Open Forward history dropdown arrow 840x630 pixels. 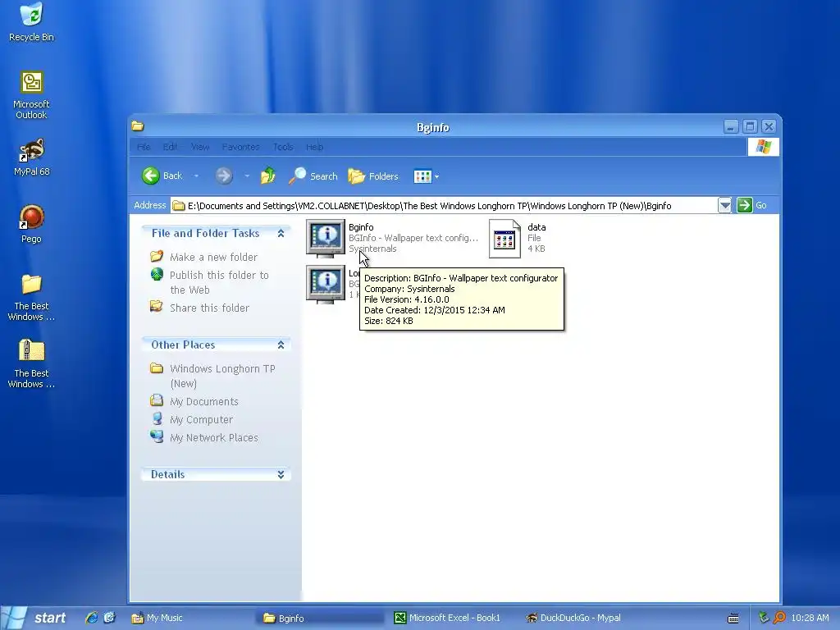click(x=246, y=176)
